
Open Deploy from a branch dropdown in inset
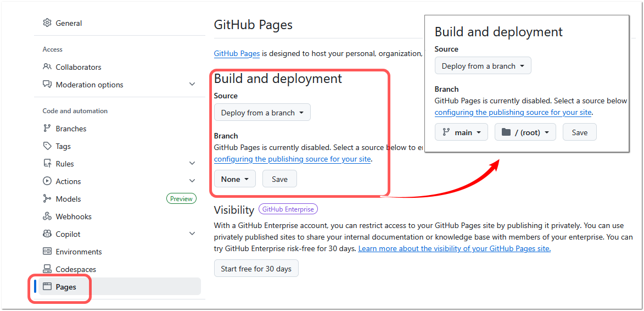pos(483,66)
